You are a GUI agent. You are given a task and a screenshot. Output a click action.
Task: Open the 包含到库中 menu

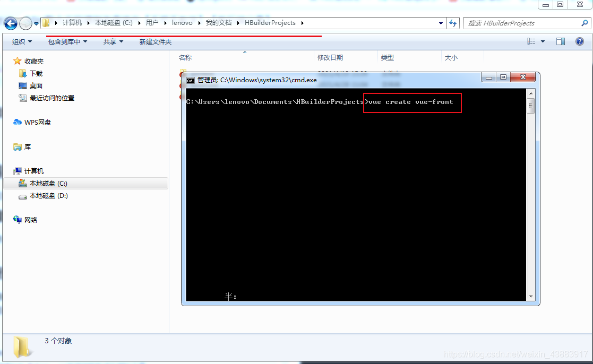click(68, 41)
